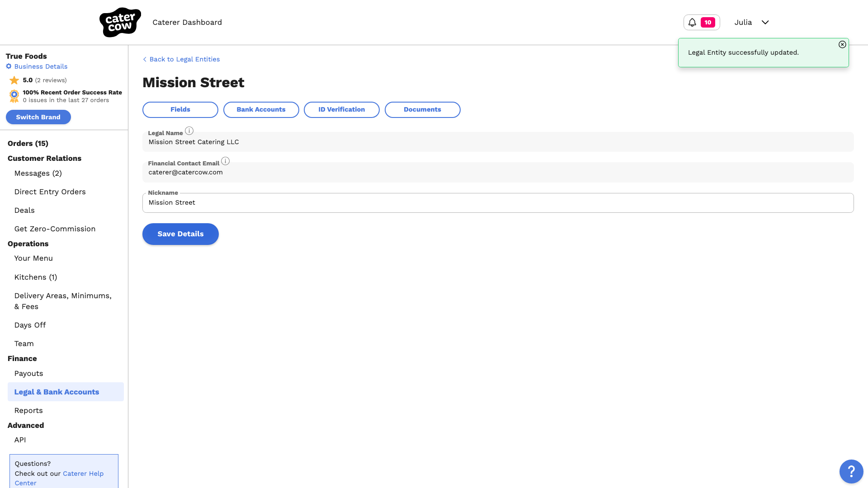Screen dimensions: 868x488
Task: Click the Save Details button
Action: pos(180,234)
